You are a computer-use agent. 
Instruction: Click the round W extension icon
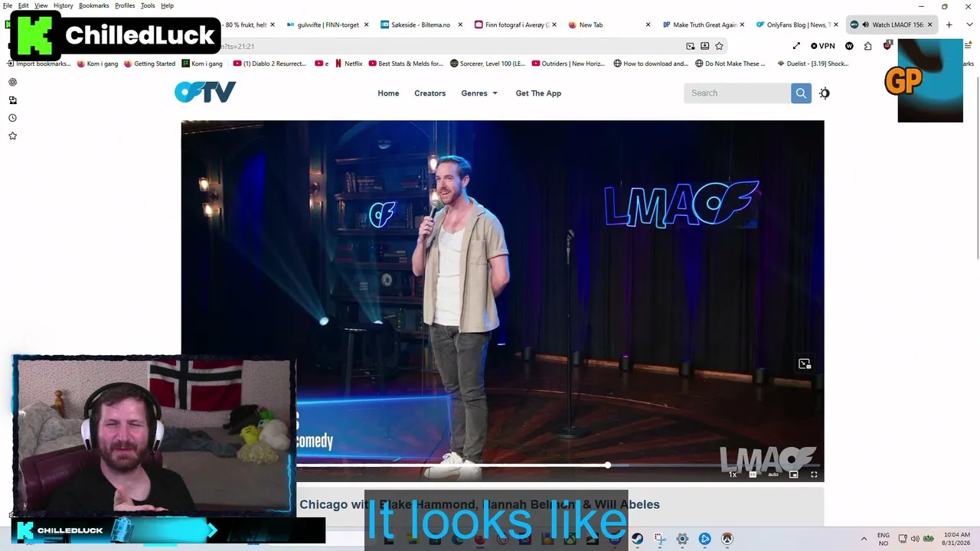click(849, 46)
